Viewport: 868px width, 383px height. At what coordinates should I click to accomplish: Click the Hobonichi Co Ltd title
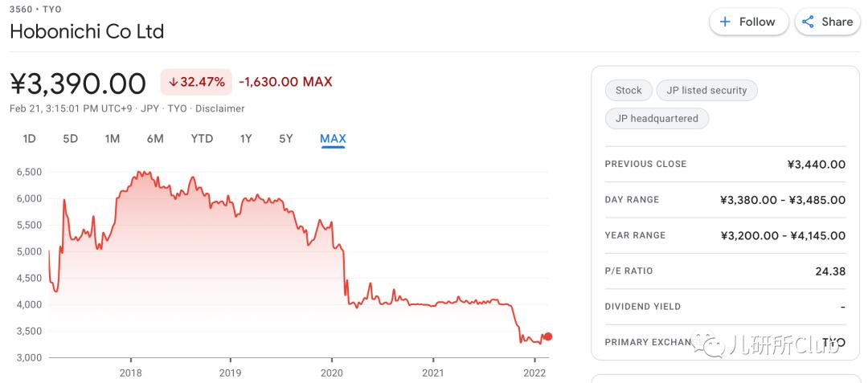pyautogui.click(x=87, y=32)
